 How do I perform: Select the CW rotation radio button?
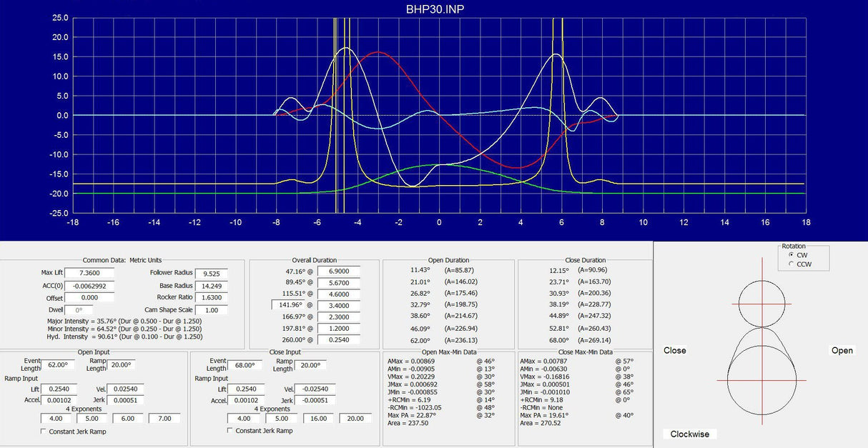pyautogui.click(x=790, y=255)
